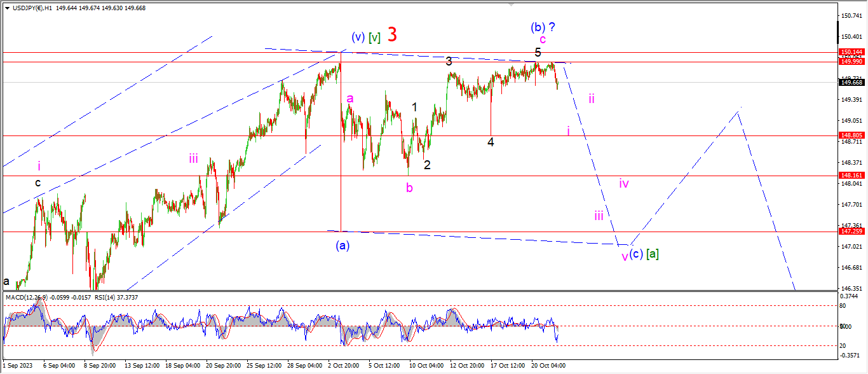Click the red 148.161 price level tag
This screenshot has width=868, height=374.
tap(851, 176)
